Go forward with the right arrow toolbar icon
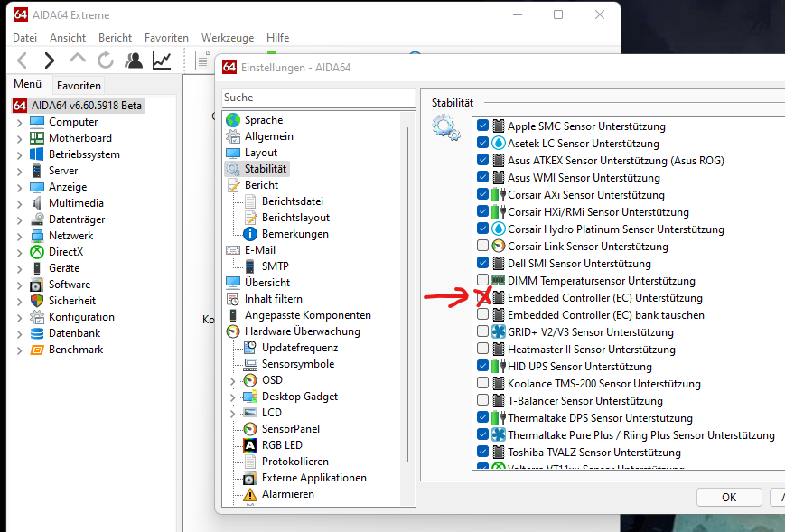 click(x=49, y=61)
